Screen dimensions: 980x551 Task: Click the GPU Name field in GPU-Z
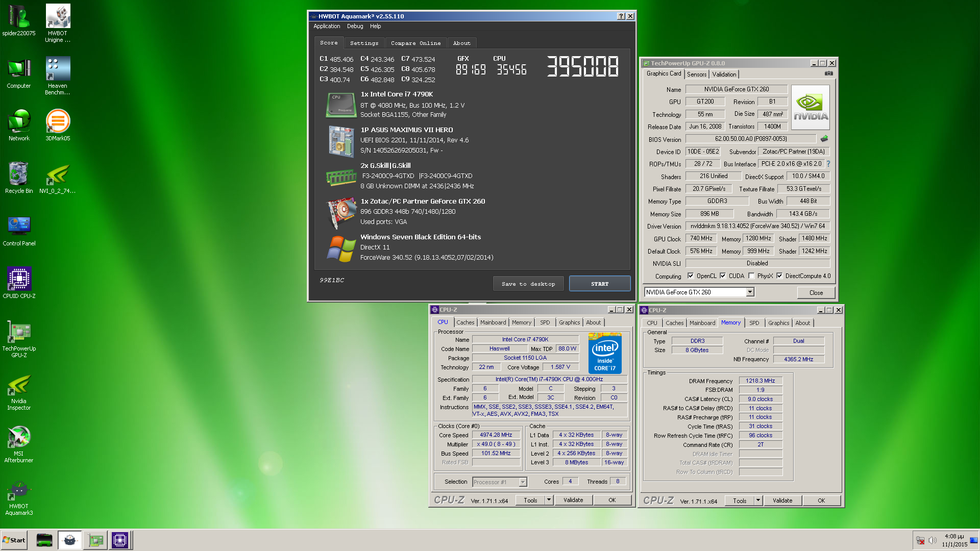pos(736,89)
